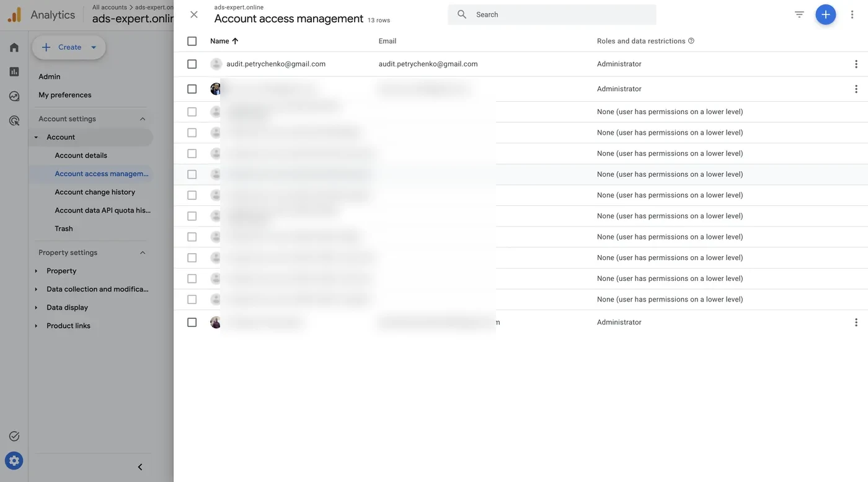The width and height of the screenshot is (868, 482).
Task: Click the Home icon in the sidebar
Action: 14,47
